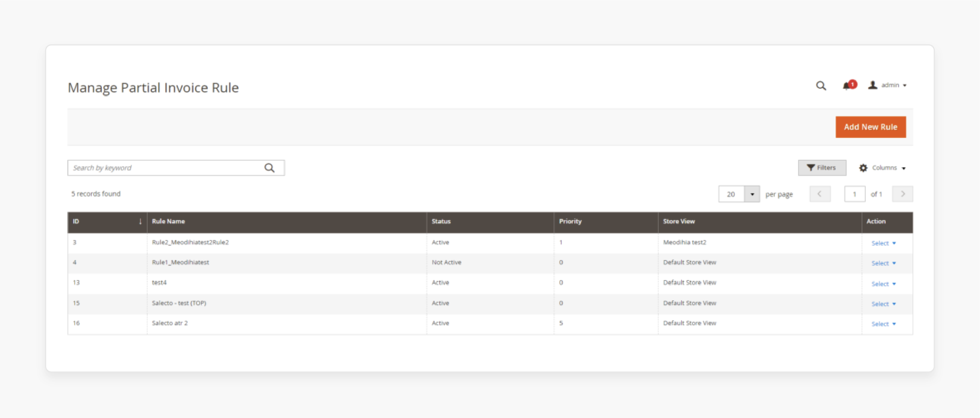980x418 pixels.
Task: Open the Filters panel
Action: coord(822,168)
